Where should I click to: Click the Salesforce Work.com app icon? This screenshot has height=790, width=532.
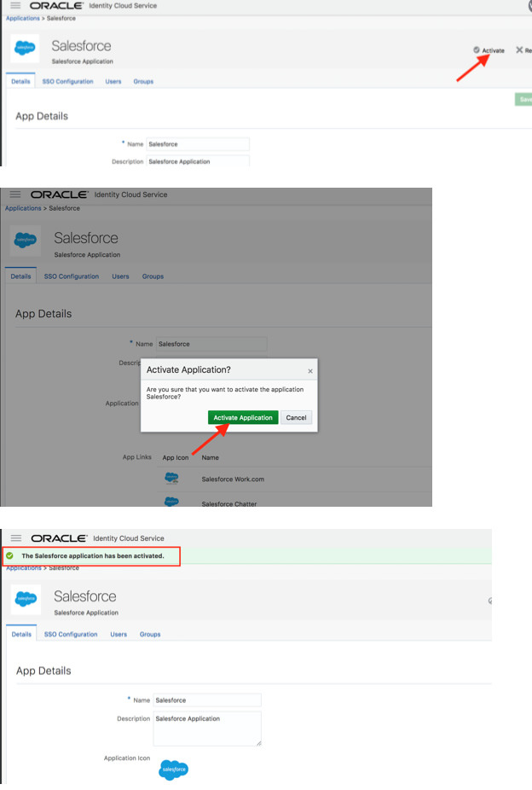point(171,479)
